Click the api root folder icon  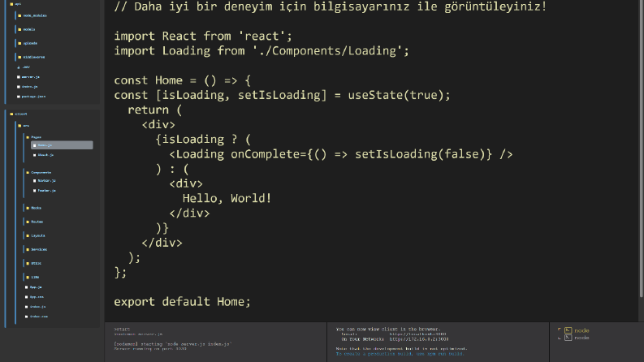click(x=11, y=4)
